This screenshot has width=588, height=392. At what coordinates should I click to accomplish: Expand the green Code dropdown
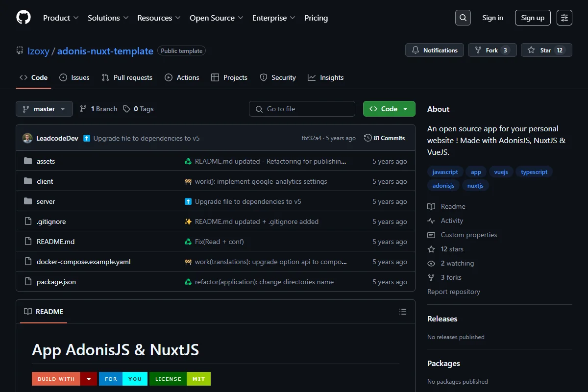(x=389, y=109)
